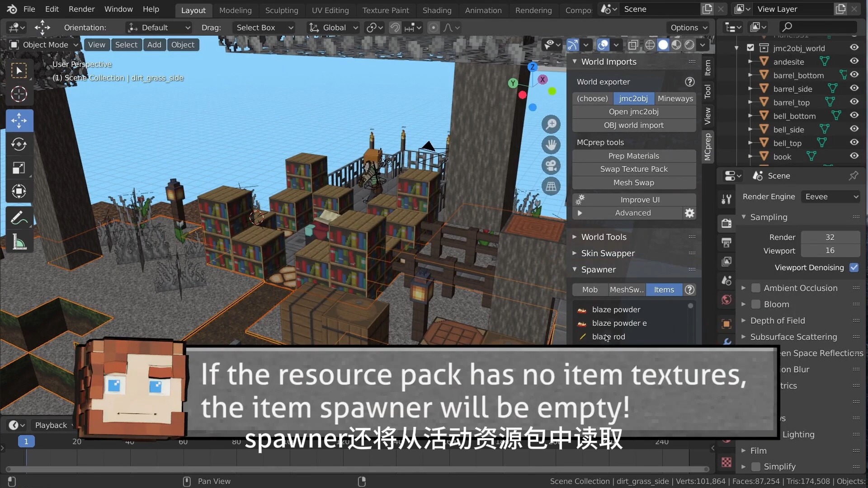
Task: Select the 3D Cursor tool
Action: coord(19,94)
